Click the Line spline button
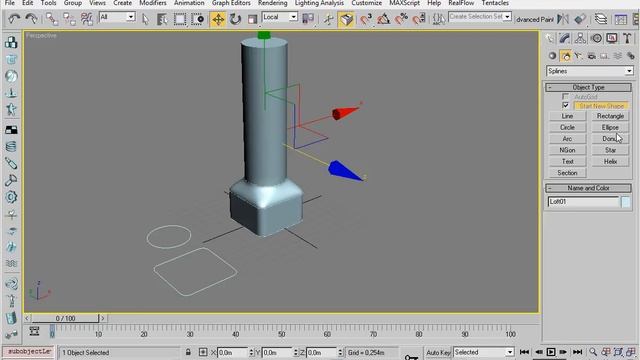Viewport: 640px width, 360px height. pyautogui.click(x=567, y=116)
